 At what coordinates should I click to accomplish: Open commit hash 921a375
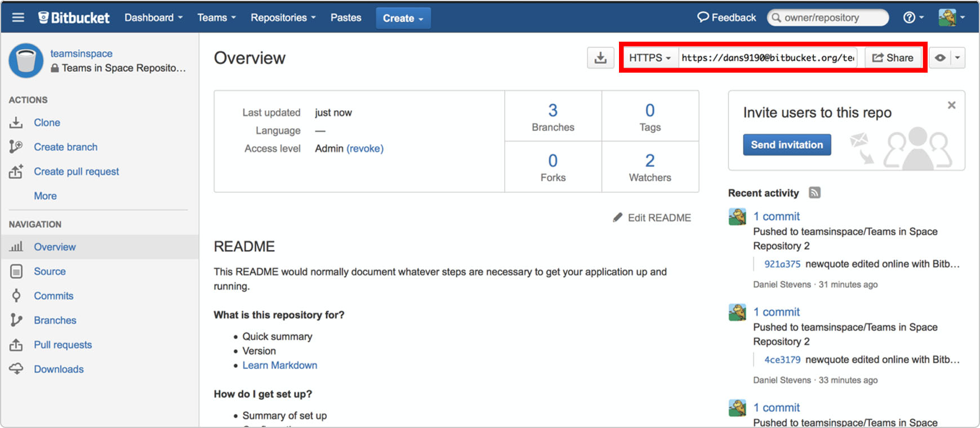[x=782, y=264]
